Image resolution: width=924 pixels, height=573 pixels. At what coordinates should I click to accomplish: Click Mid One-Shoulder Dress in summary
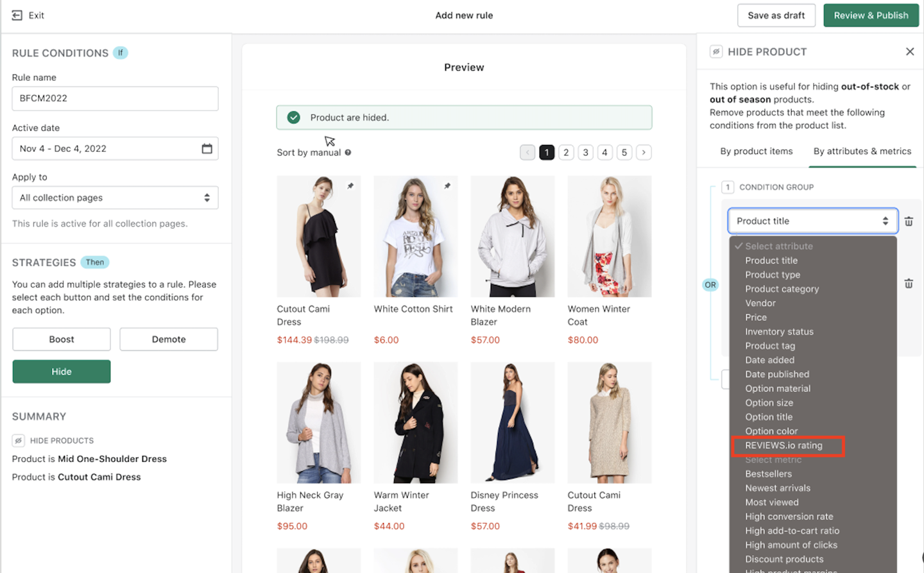[112, 459]
